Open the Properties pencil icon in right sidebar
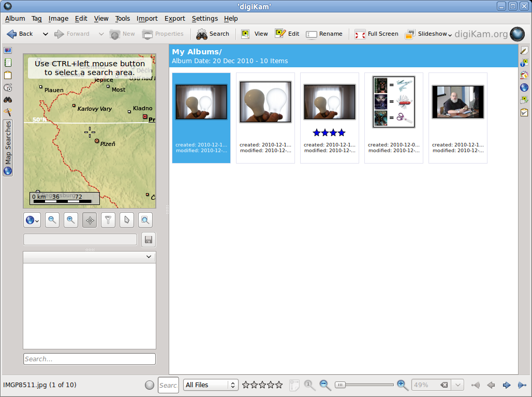 [524, 51]
